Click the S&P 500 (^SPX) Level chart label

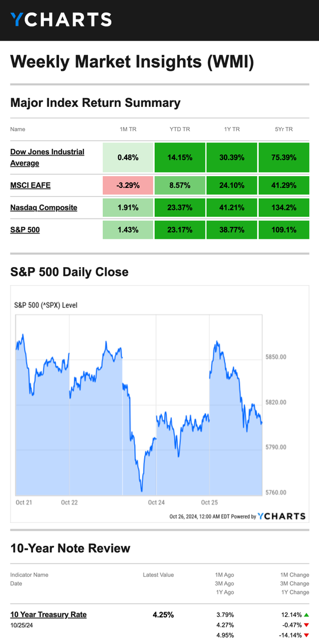point(45,305)
